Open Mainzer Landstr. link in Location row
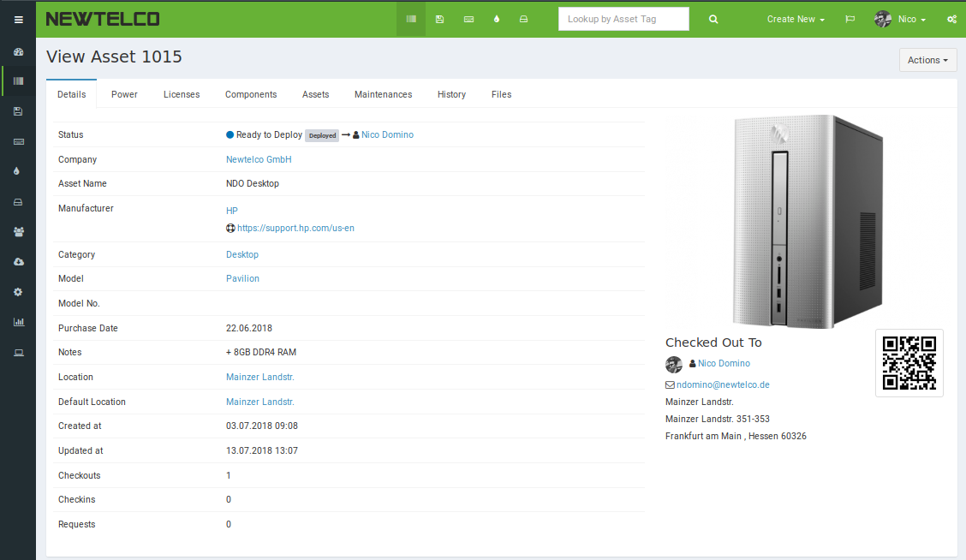 click(x=260, y=377)
